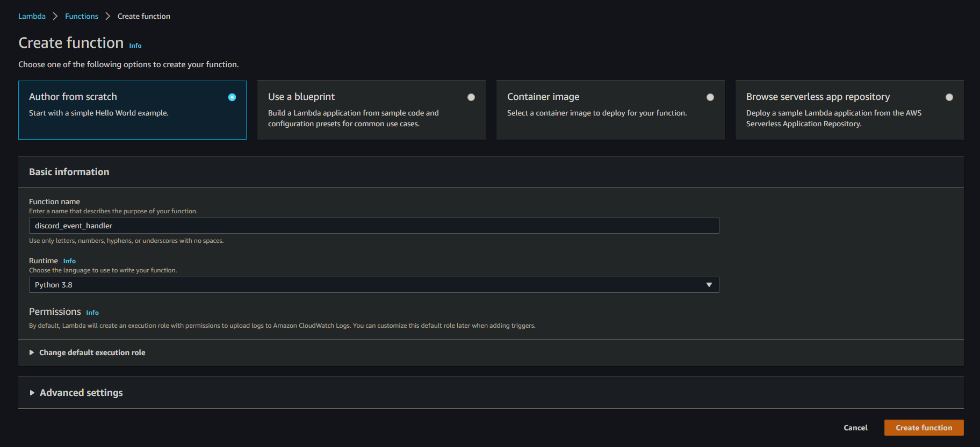980x447 pixels.
Task: Open Info link next to Create function heading
Action: click(x=135, y=46)
